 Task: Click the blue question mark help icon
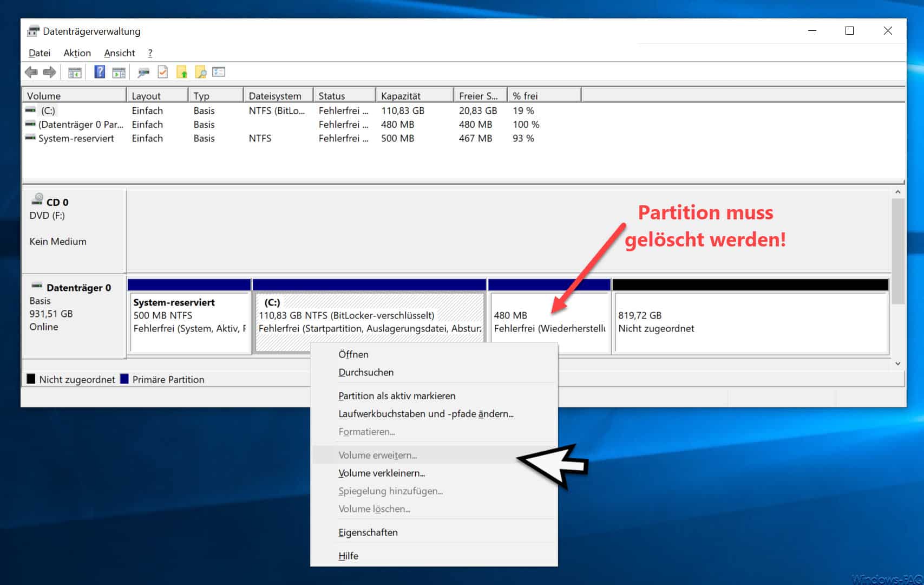tap(100, 71)
